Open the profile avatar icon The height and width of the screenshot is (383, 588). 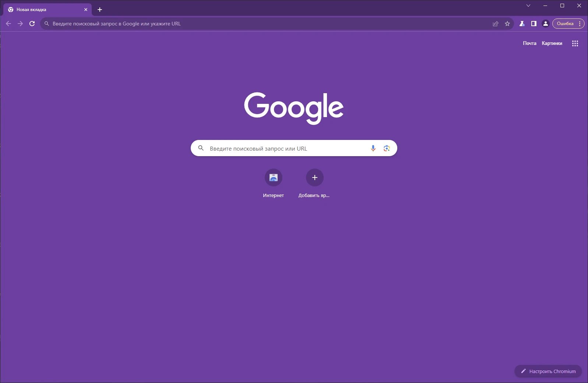(546, 24)
